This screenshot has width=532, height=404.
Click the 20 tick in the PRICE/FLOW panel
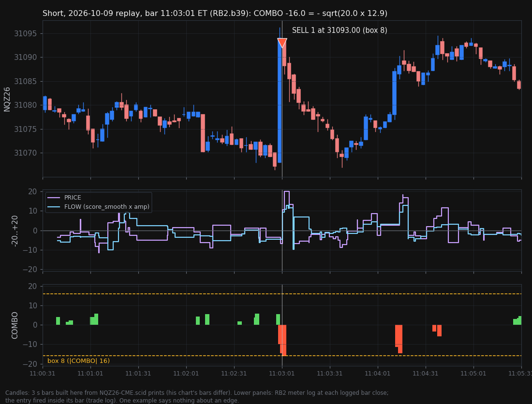tap(32, 192)
